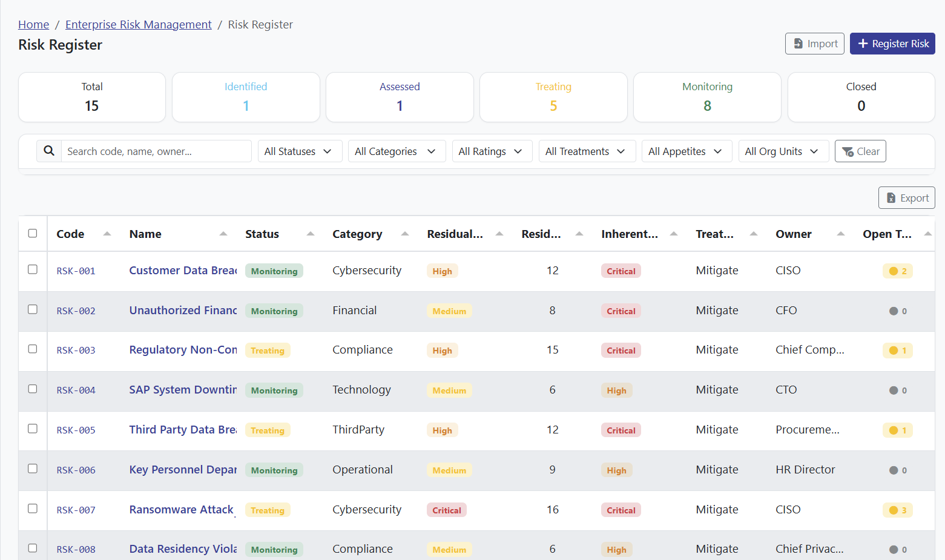Open Enterprise Risk Management breadcrumb
The width and height of the screenshot is (945, 560).
tap(139, 24)
